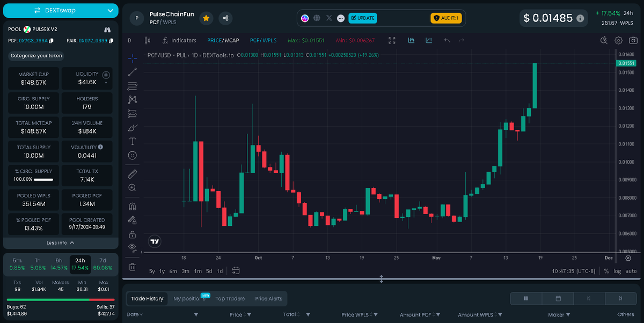Take chart snapshot with camera icon

633,40
